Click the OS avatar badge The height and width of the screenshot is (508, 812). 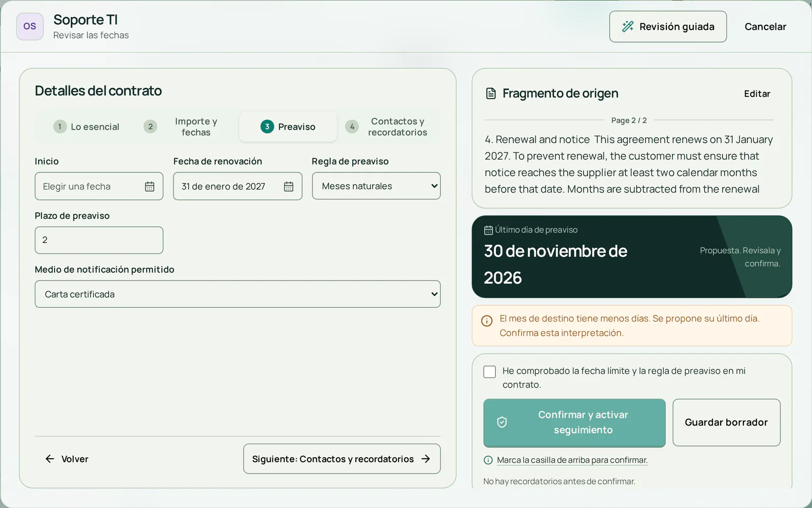[x=30, y=26]
